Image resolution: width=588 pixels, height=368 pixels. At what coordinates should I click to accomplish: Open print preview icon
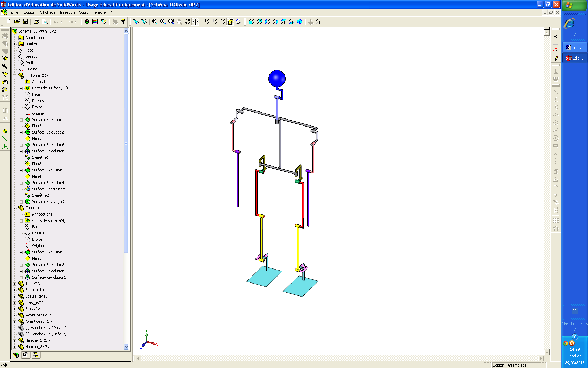point(44,22)
